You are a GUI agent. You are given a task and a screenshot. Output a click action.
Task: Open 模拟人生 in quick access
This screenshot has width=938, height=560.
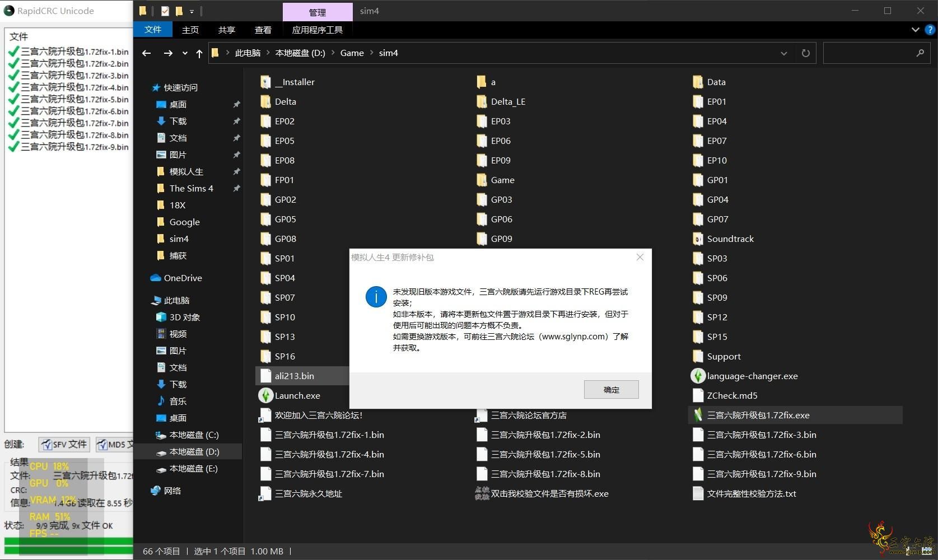186,171
